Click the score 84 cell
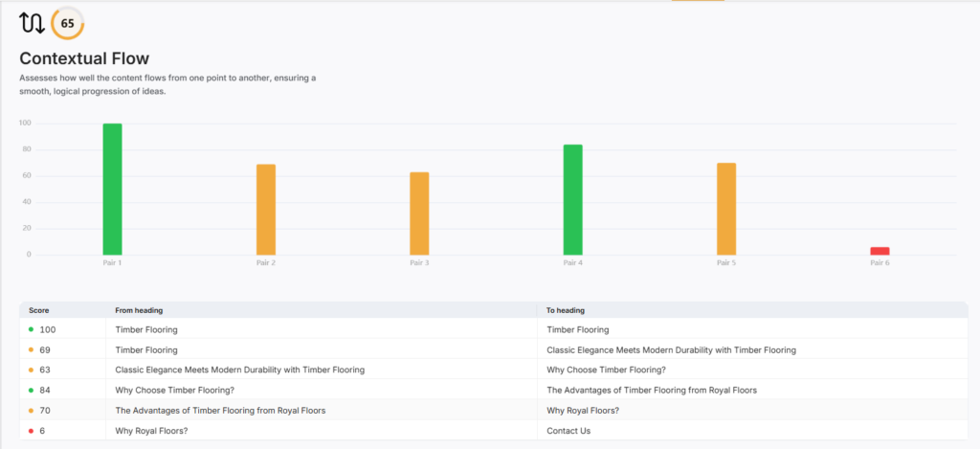The image size is (980, 449). (62, 391)
